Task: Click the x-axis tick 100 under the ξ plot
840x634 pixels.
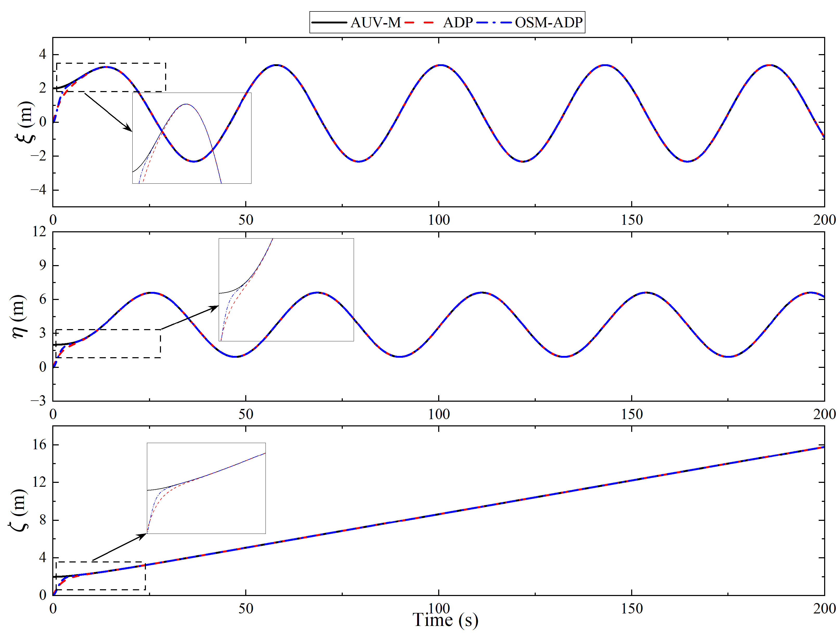Action: coord(439,220)
